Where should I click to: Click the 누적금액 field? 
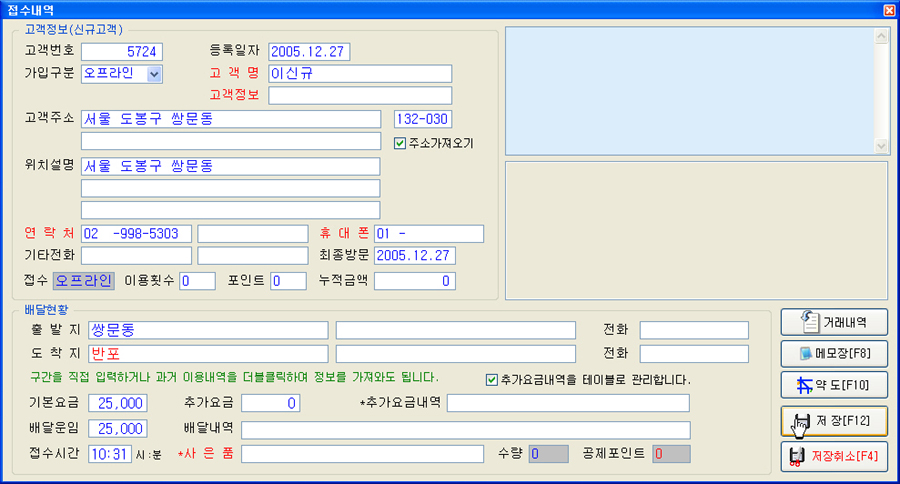(415, 281)
